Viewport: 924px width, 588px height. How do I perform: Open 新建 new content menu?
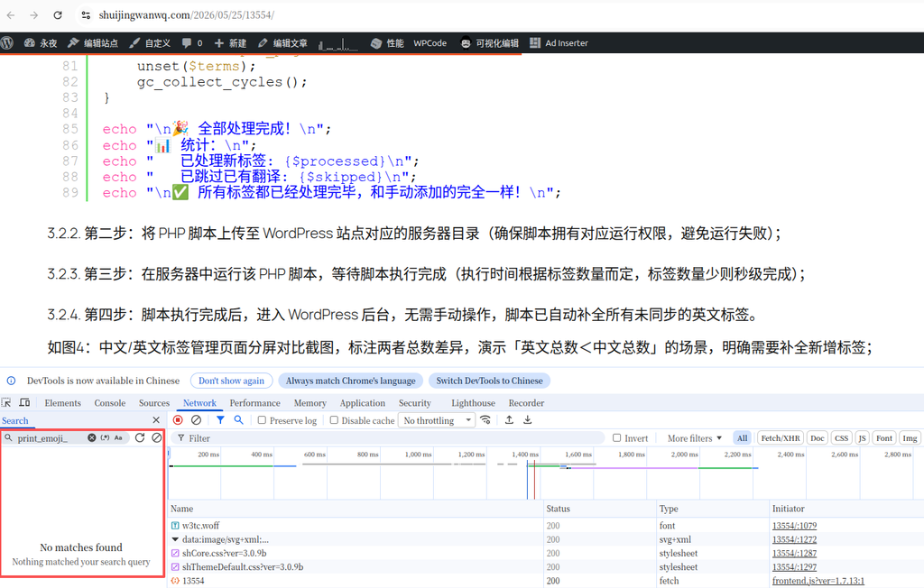[230, 43]
